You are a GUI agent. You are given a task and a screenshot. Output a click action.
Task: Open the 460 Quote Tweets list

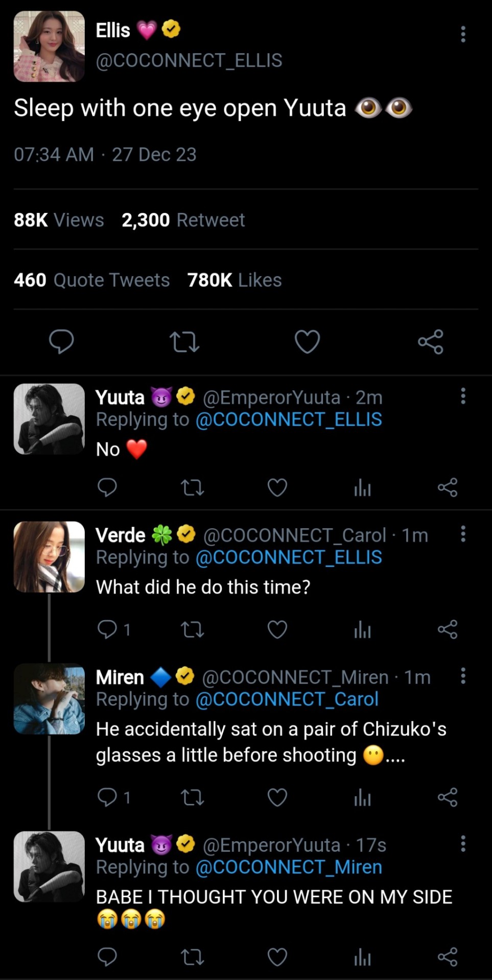point(92,280)
